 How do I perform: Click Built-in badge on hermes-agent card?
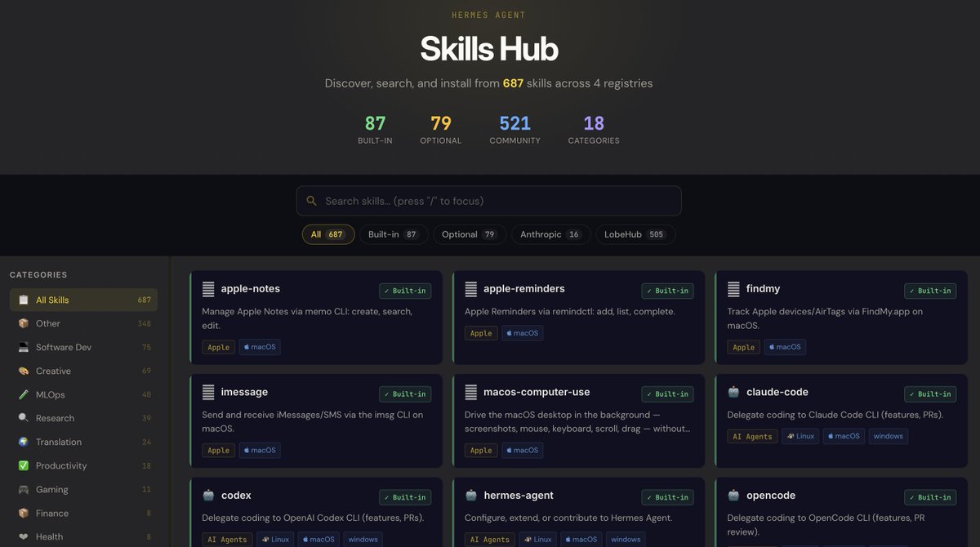(667, 497)
